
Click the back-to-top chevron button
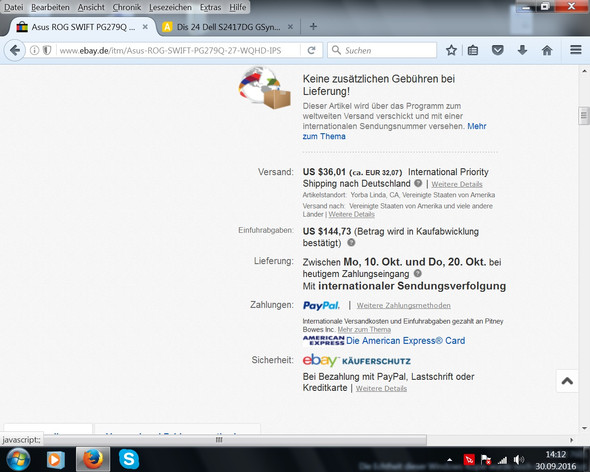567,381
